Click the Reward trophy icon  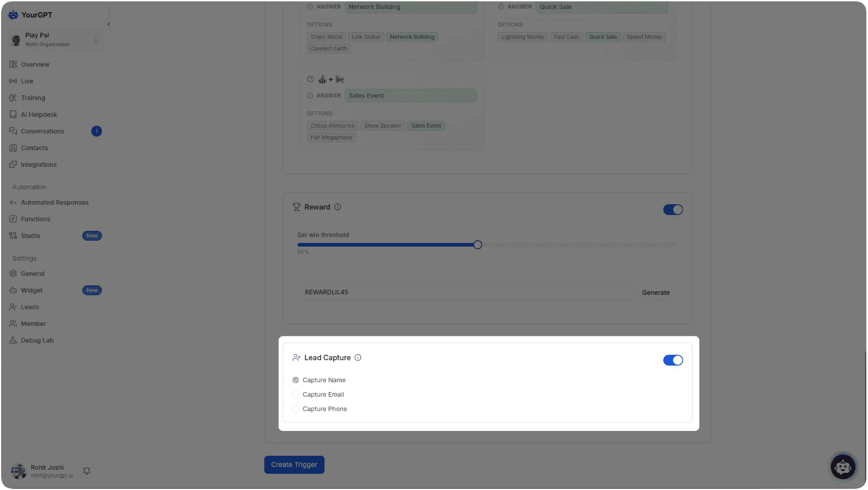pyautogui.click(x=296, y=207)
